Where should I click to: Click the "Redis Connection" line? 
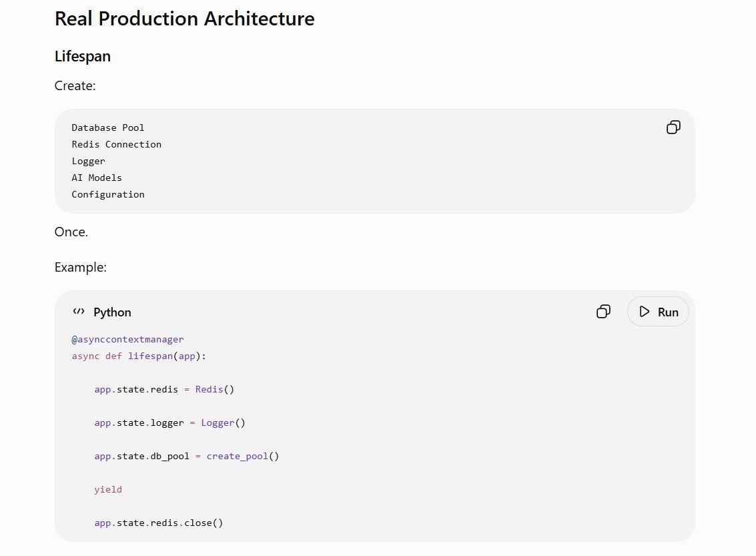pos(117,144)
